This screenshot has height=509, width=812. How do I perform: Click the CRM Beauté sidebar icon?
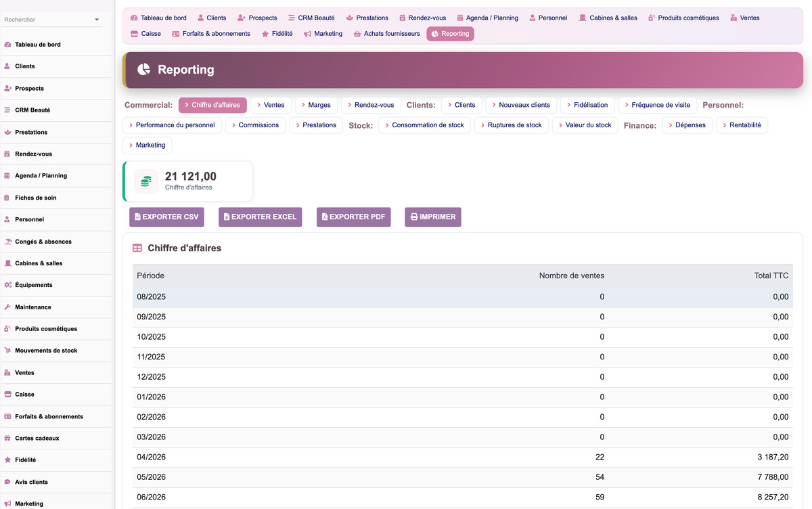click(x=7, y=110)
